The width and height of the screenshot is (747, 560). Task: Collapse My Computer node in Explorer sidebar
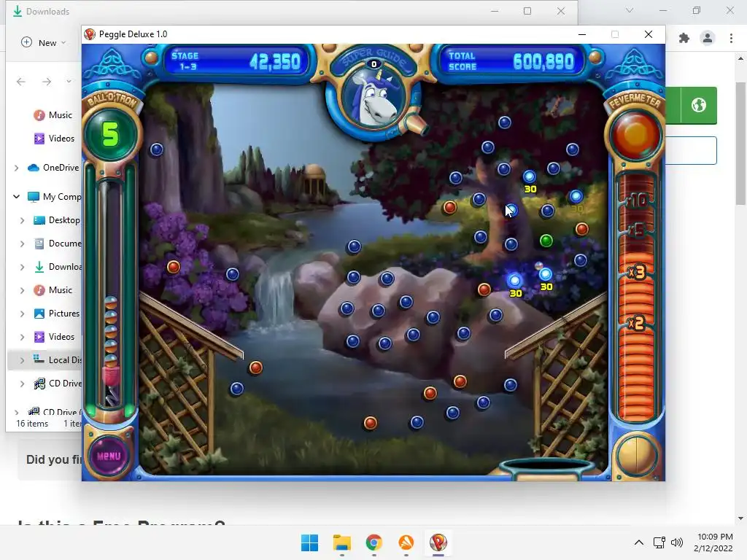[17, 197]
